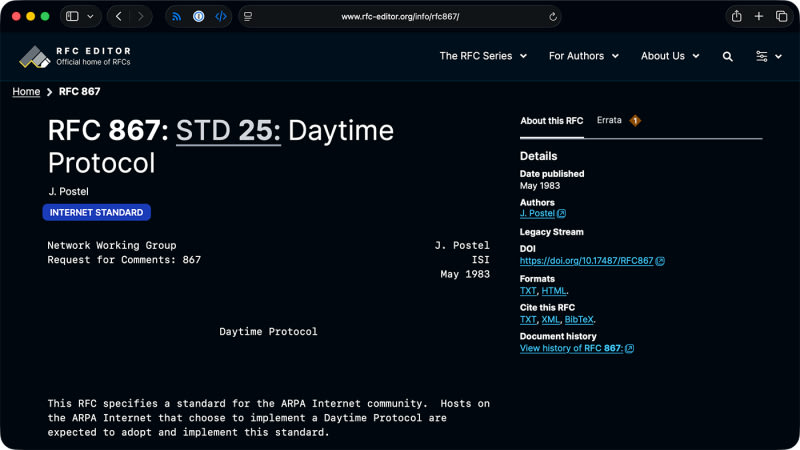Click the RFC Editor logo

pos(75,56)
